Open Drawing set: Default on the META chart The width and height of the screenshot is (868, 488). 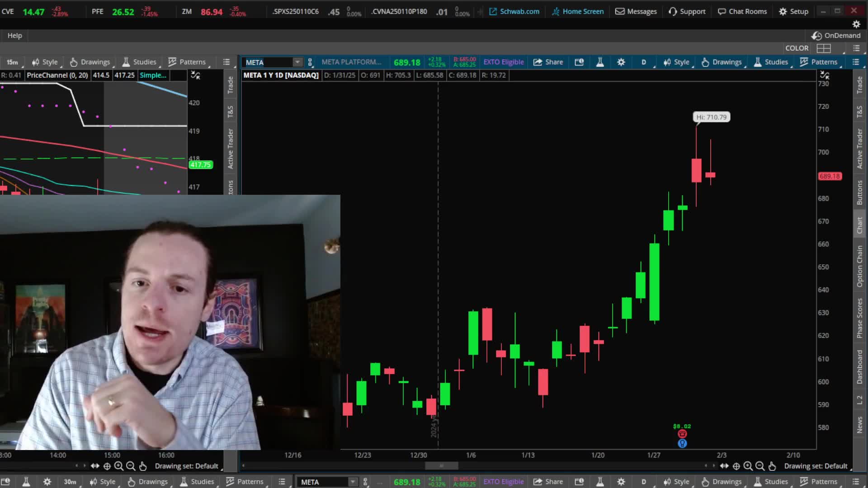pos(816,466)
